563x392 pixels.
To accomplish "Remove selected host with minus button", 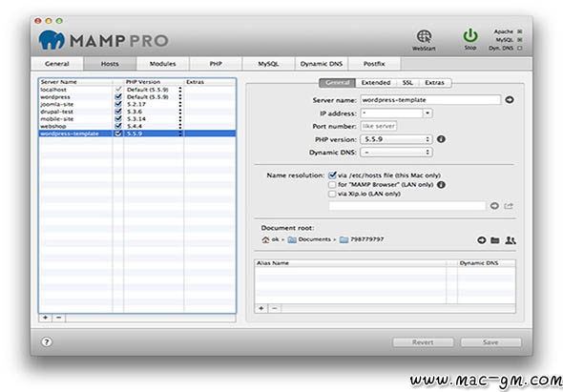I will [x=59, y=318].
